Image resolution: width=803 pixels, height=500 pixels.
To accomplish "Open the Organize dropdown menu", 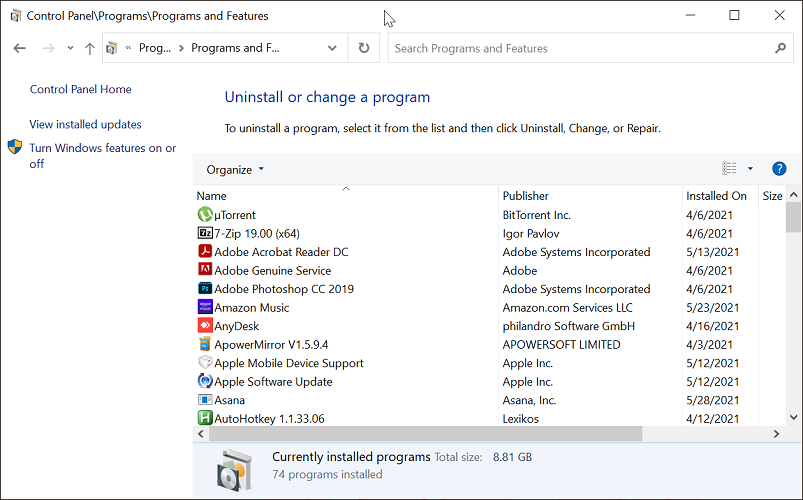I will 235,169.
